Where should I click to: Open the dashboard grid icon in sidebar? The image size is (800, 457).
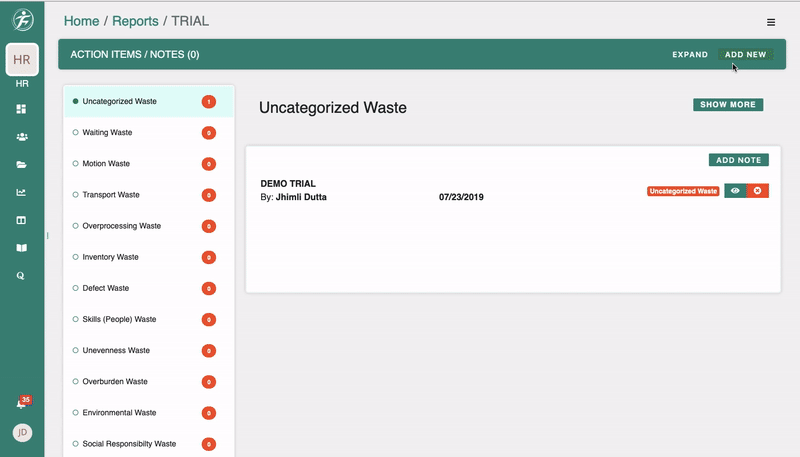click(x=21, y=108)
